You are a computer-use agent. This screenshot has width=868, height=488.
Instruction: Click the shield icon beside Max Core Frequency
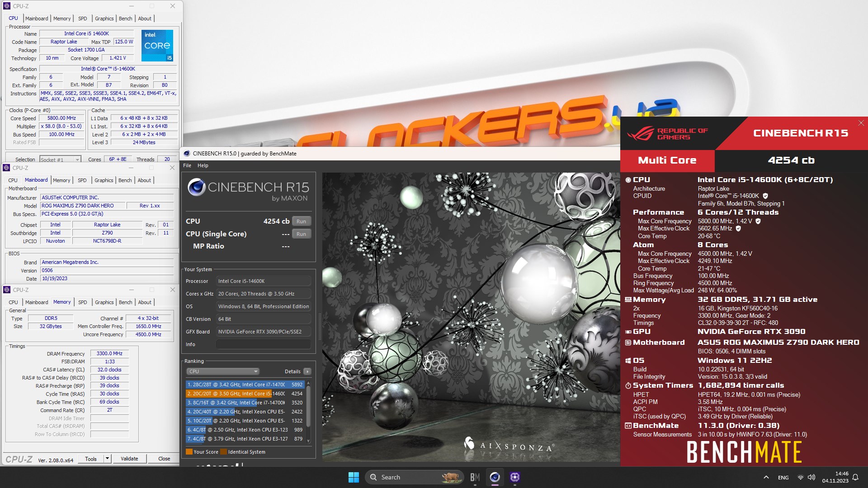(758, 221)
